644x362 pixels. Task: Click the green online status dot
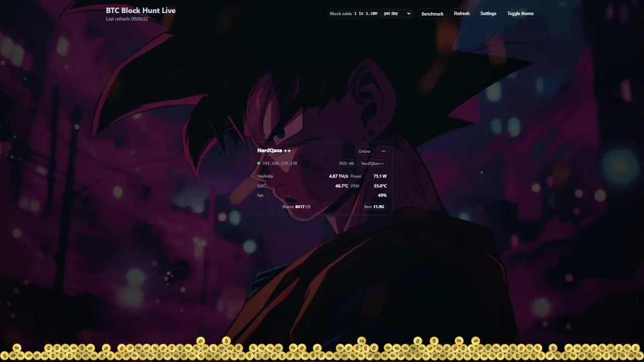tap(259, 163)
